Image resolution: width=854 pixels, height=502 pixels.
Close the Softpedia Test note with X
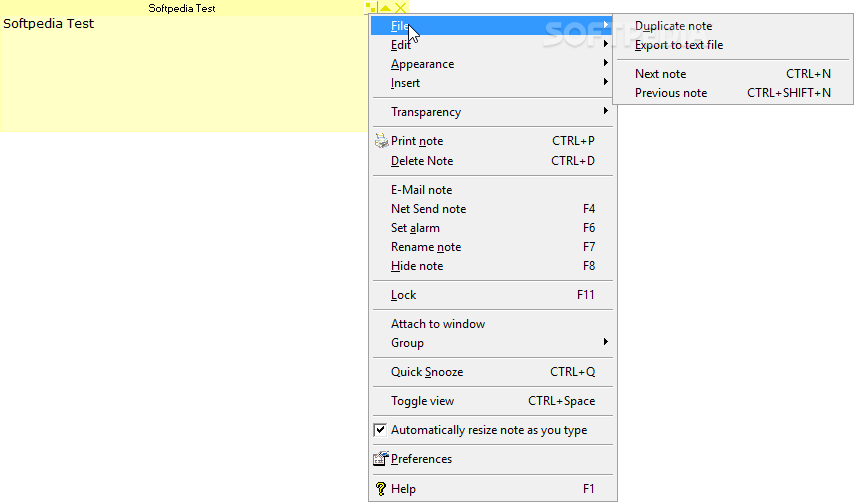[400, 8]
